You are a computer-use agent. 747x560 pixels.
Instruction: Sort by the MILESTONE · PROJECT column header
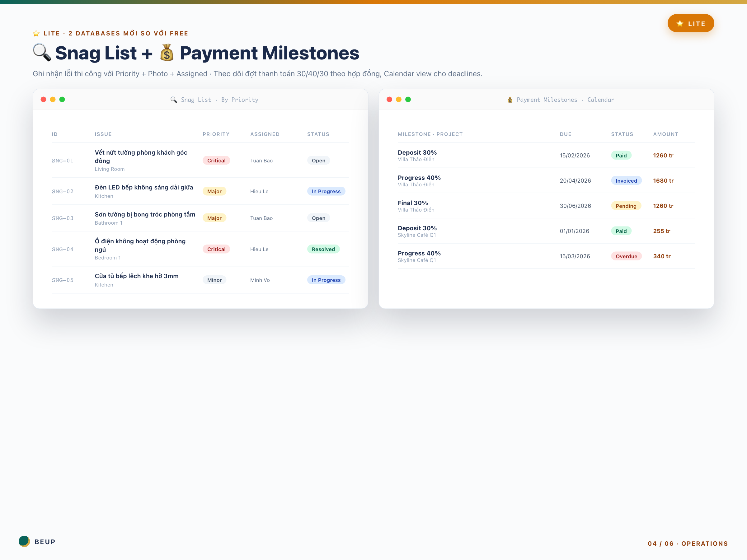tap(430, 134)
